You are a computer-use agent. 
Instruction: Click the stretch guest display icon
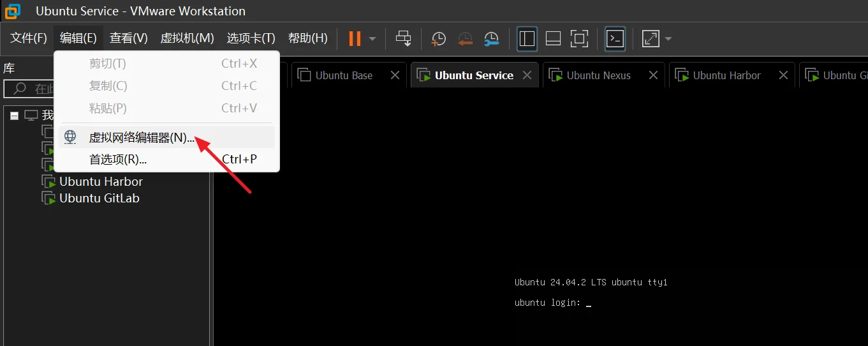[651, 38]
